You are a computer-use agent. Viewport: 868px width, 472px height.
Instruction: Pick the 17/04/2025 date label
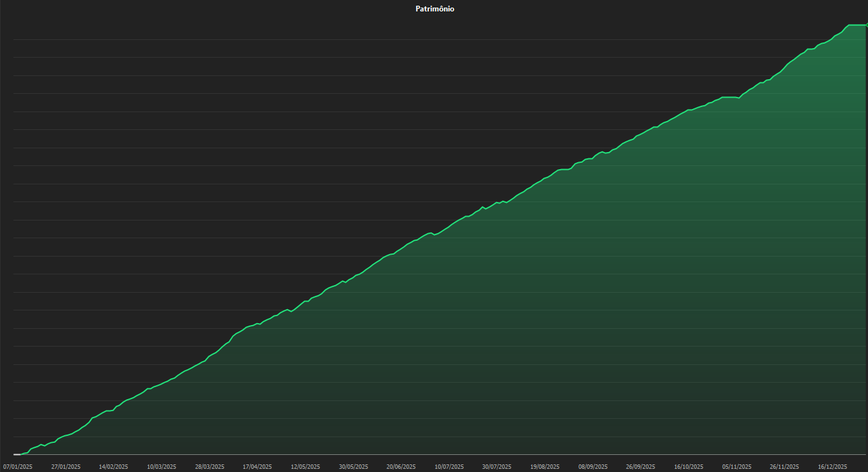(257, 467)
